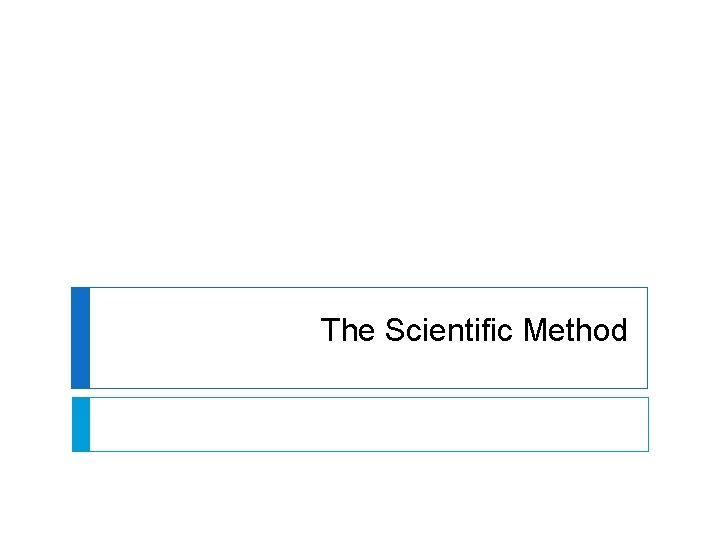Screen dimensions: 720x540
Task: Click the letter d ending Method
Action: (618, 331)
